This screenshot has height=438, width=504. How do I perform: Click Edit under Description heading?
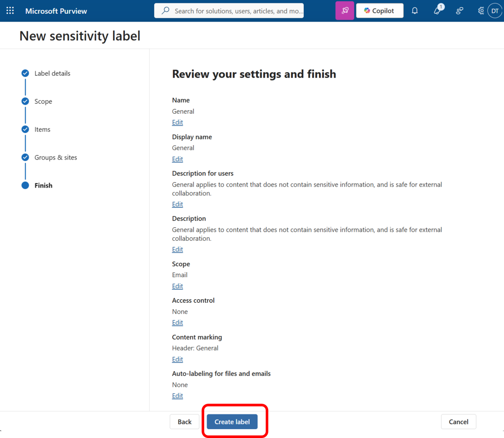pyautogui.click(x=177, y=250)
